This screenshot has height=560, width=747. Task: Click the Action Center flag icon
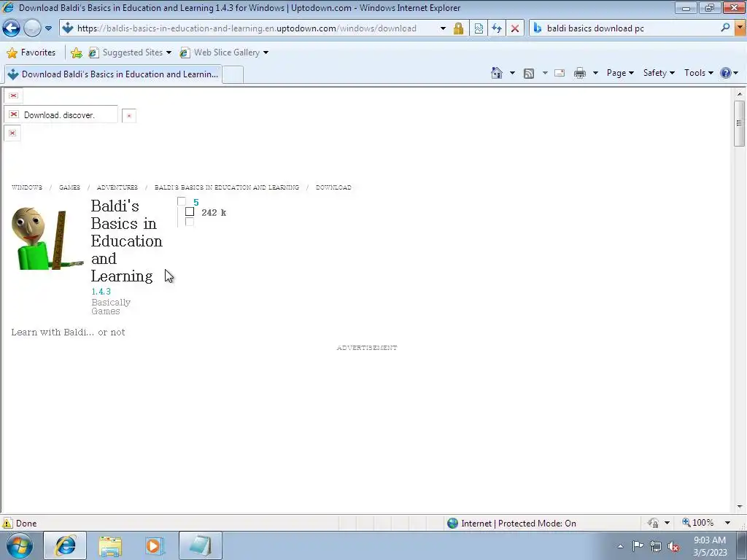point(638,545)
